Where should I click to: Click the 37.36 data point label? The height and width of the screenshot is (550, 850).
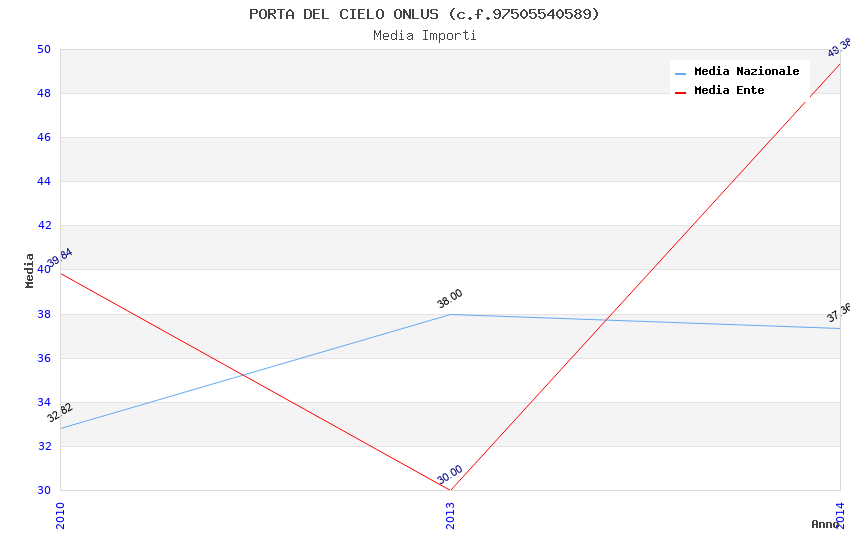[838, 314]
